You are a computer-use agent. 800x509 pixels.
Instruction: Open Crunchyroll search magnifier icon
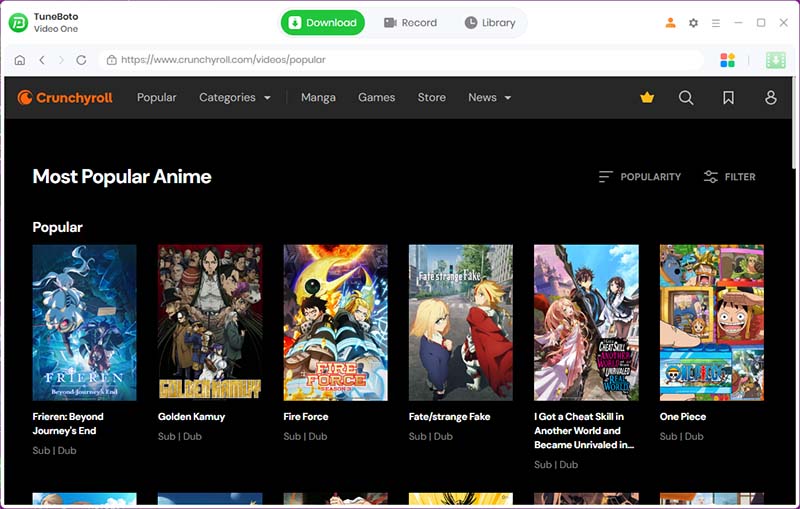tap(686, 97)
